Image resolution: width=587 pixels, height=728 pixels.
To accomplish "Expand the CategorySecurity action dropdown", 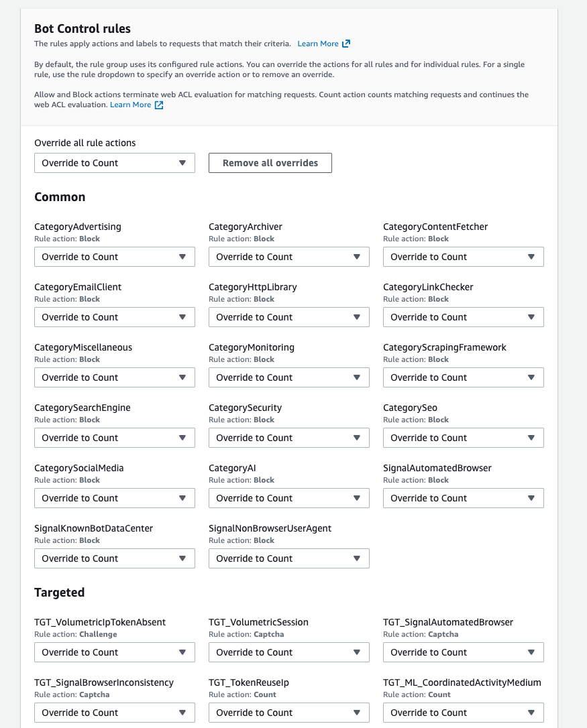I will pos(288,437).
